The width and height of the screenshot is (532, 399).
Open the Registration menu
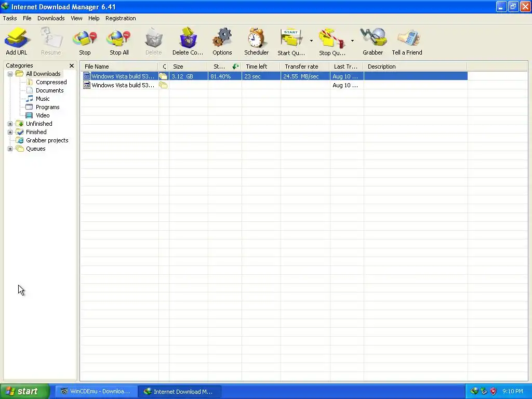(121, 18)
